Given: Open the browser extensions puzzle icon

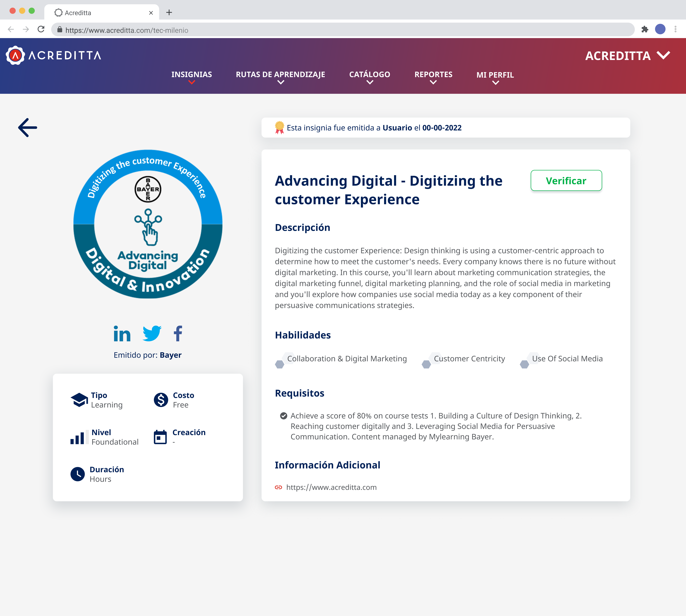Looking at the screenshot, I should [645, 29].
